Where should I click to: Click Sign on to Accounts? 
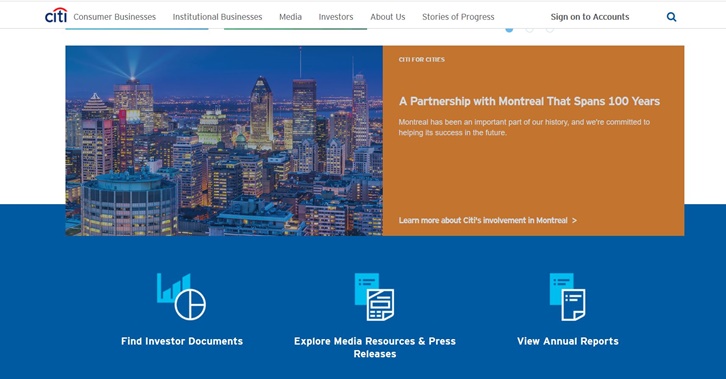click(589, 17)
